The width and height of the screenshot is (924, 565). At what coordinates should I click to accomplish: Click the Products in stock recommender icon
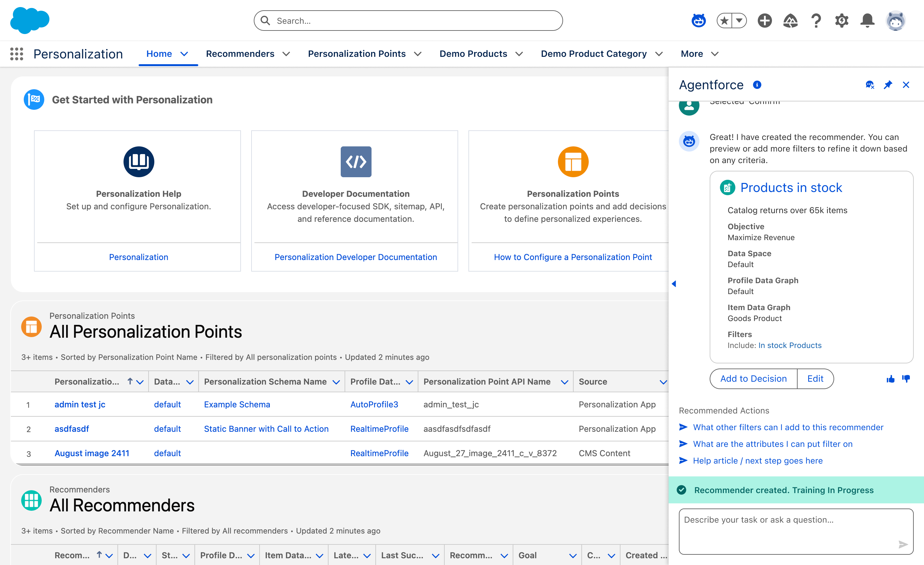tap(728, 187)
